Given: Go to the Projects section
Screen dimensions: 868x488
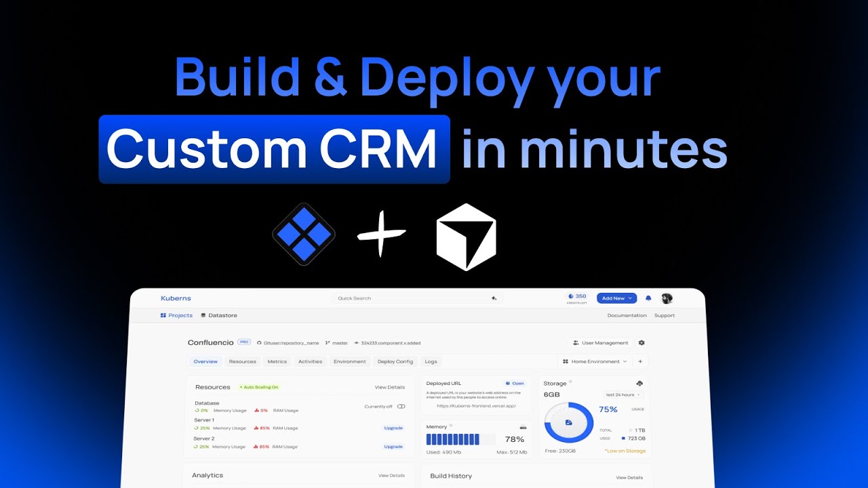Looking at the screenshot, I should tap(176, 315).
